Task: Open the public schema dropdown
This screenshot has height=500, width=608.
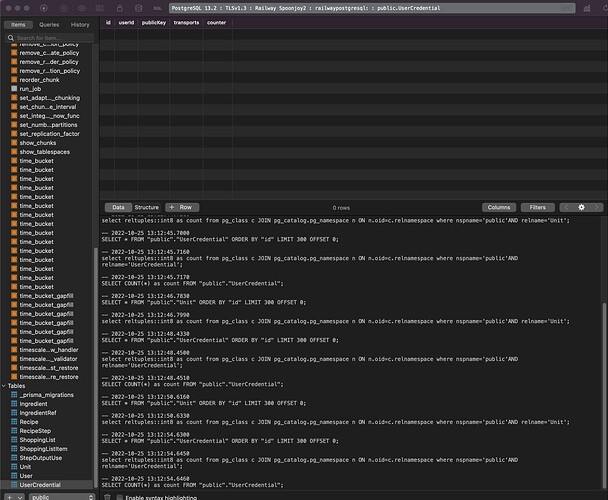Action: coord(62,497)
